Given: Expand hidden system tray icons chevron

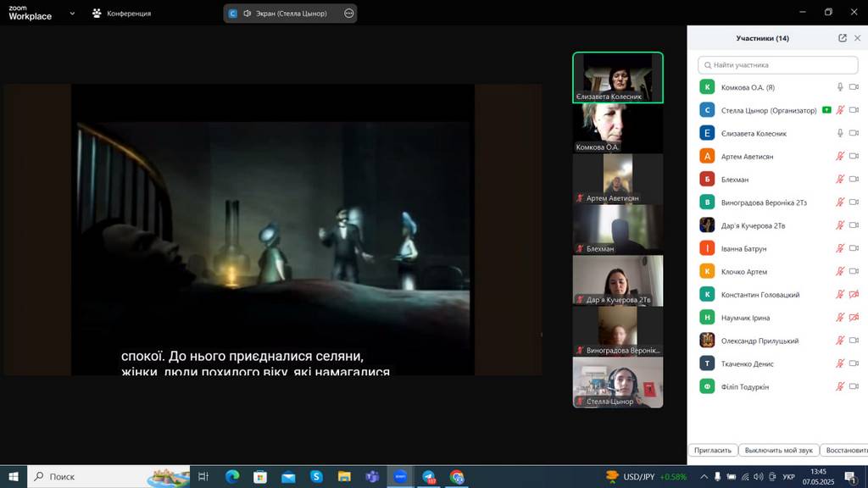Looking at the screenshot, I should click(x=704, y=476).
